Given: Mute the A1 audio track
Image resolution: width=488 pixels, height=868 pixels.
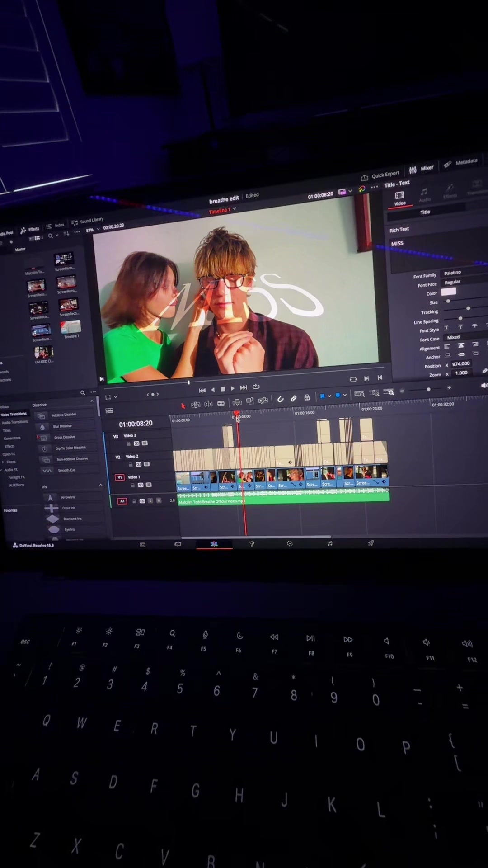Looking at the screenshot, I should [159, 500].
